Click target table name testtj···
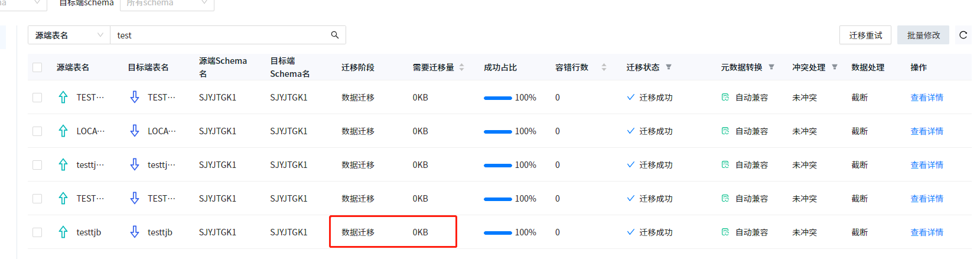The image size is (980, 259). coord(161,165)
